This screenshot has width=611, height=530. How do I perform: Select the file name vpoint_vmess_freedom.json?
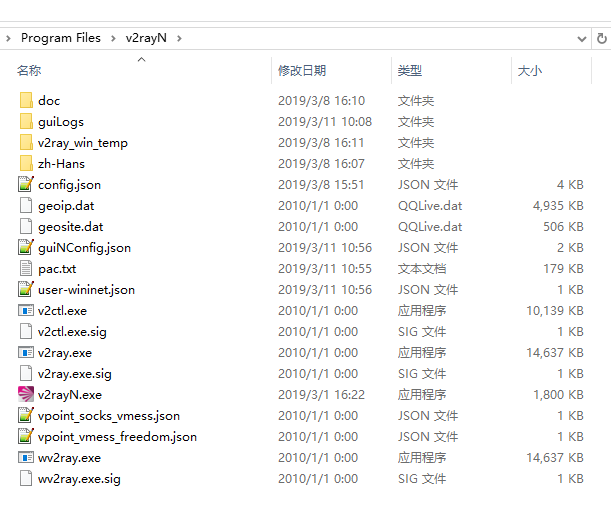[x=117, y=437]
